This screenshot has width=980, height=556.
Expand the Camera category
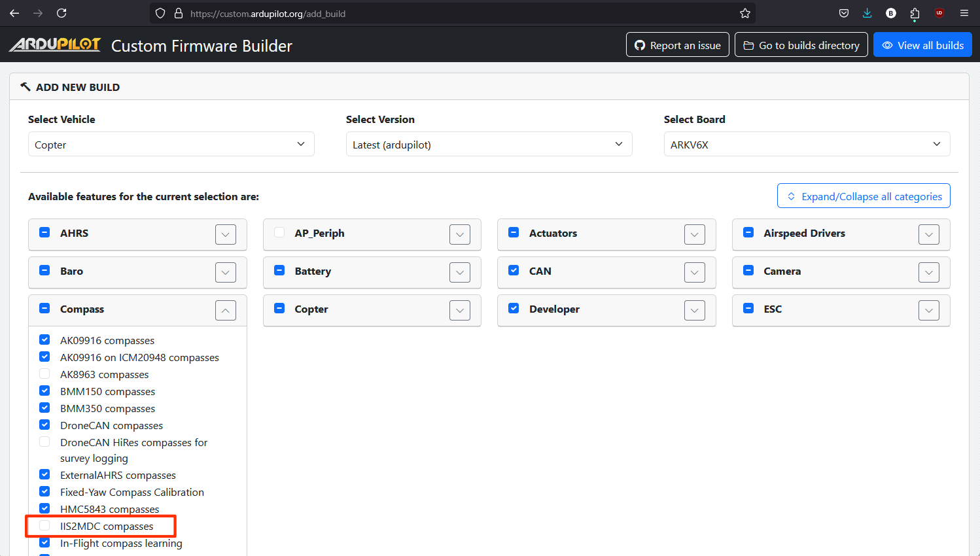[929, 272]
